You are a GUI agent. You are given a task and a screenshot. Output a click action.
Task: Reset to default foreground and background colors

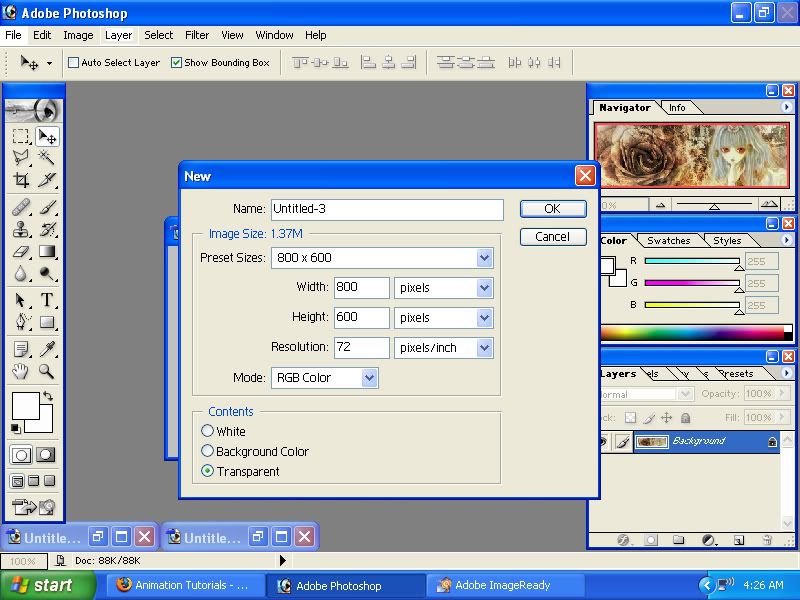pyautogui.click(x=16, y=429)
